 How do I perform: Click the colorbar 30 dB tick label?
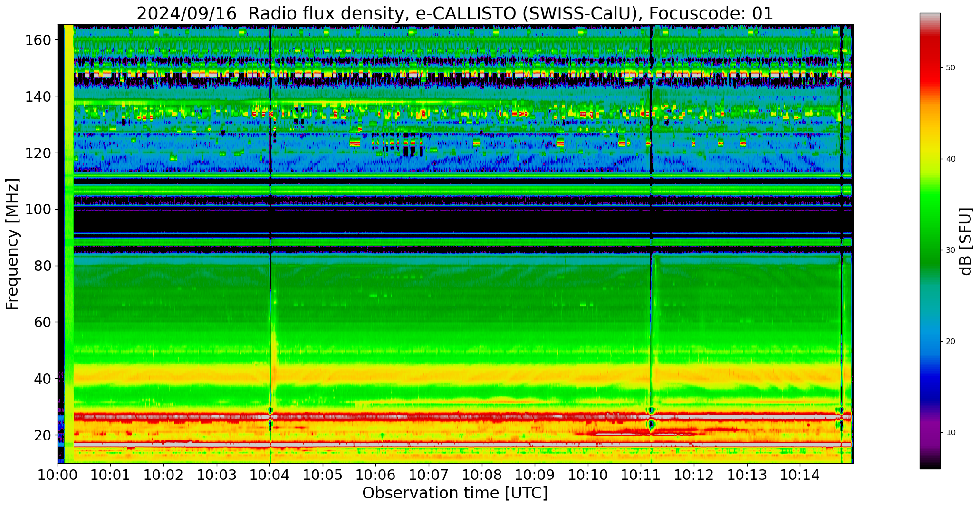(951, 250)
